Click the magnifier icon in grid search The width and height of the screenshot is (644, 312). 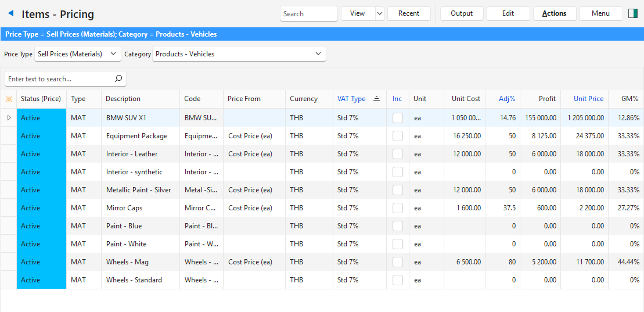click(118, 78)
